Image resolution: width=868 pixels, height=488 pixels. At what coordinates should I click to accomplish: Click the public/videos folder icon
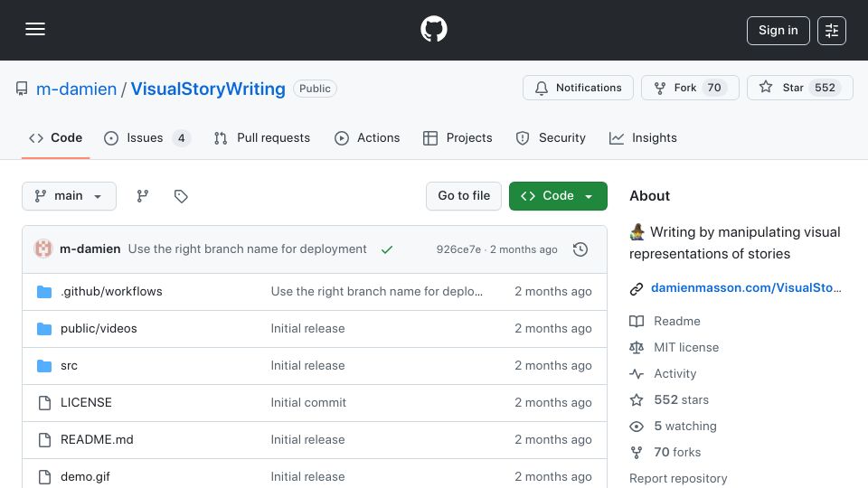44,329
